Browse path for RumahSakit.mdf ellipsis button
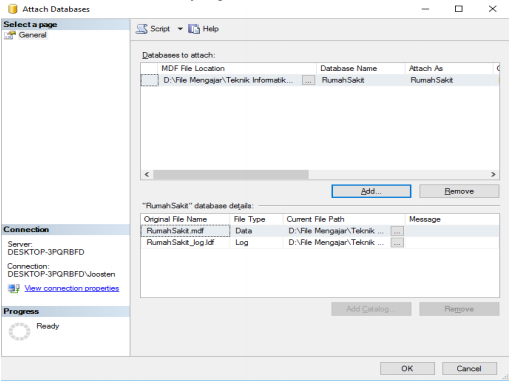Image resolution: width=516 pixels, height=385 pixels. coord(397,231)
